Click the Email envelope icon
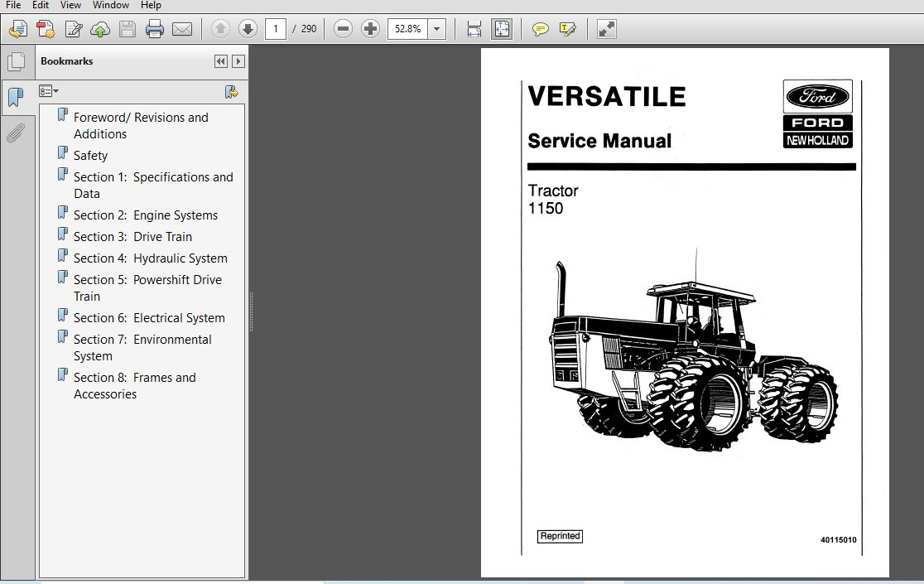 coord(182,28)
